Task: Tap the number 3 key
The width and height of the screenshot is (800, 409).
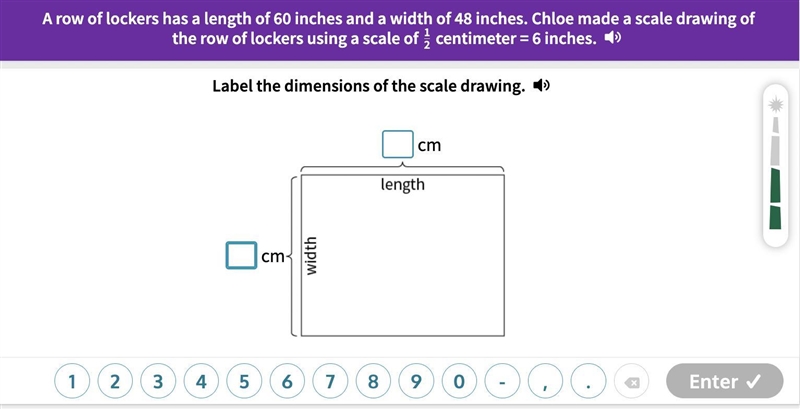Action: [158, 381]
